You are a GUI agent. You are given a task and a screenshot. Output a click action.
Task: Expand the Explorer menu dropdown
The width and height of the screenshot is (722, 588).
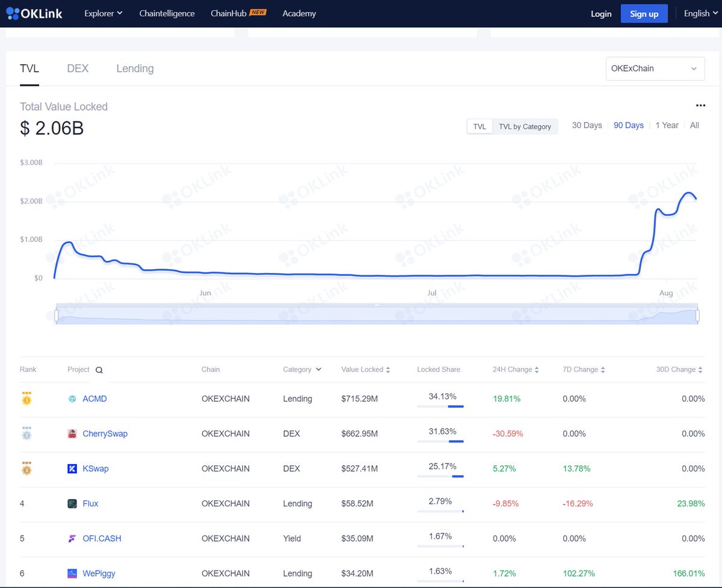coord(103,13)
